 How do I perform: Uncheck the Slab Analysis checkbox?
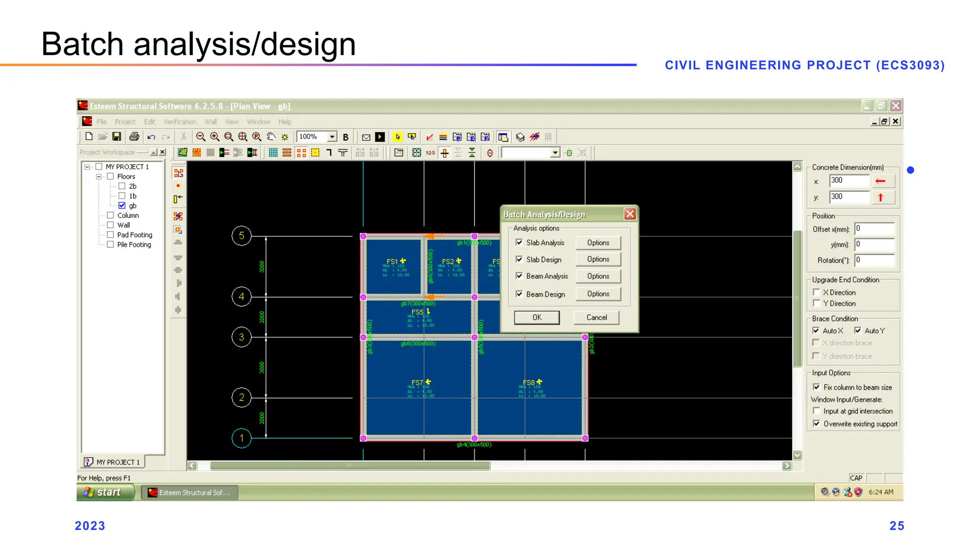pos(519,242)
